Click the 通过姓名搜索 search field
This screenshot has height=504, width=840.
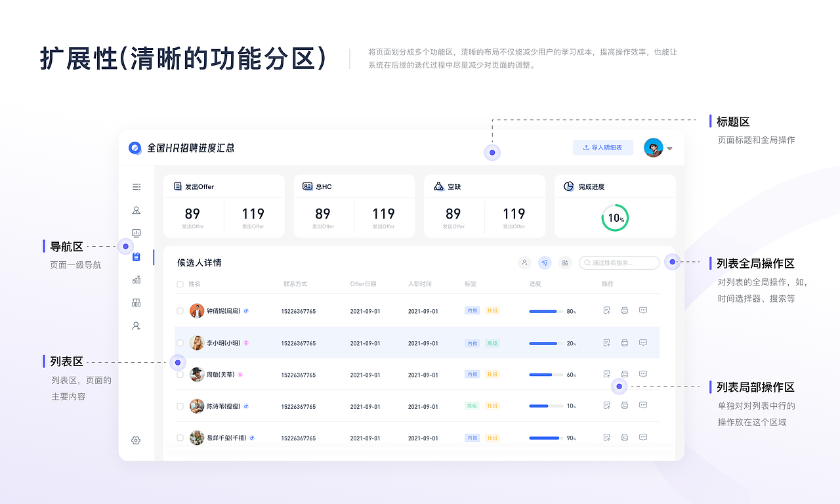pyautogui.click(x=619, y=262)
